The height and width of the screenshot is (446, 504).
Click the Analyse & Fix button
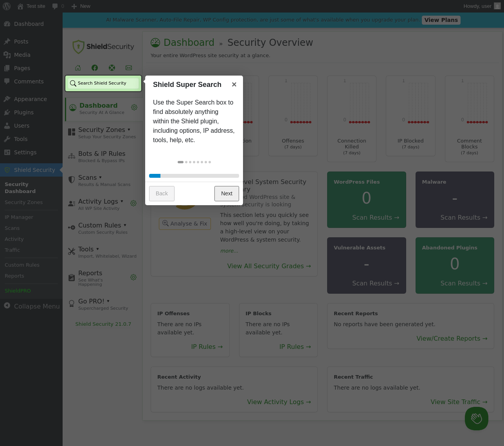[x=185, y=224]
